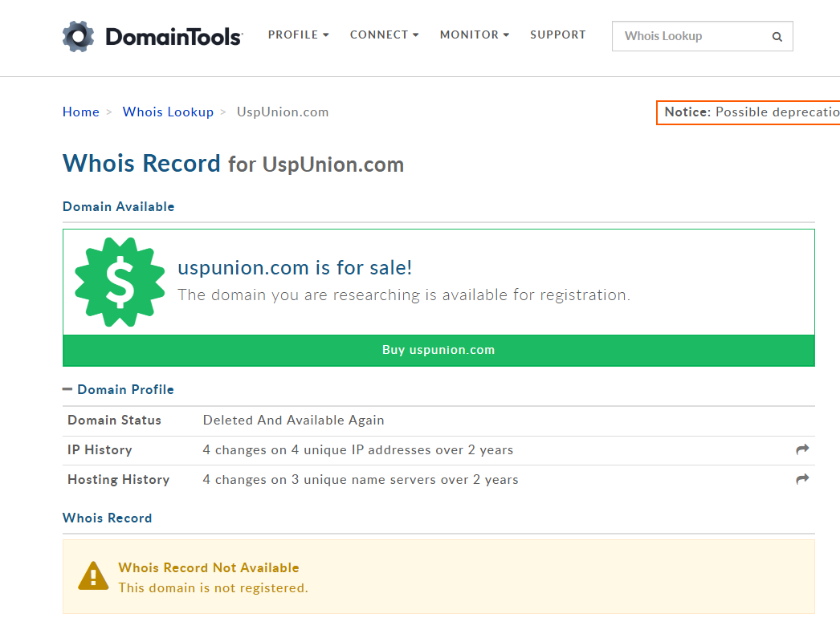The width and height of the screenshot is (840, 638).
Task: Click the 'Whois Record for UspUnion.com' title
Action: pos(233,164)
